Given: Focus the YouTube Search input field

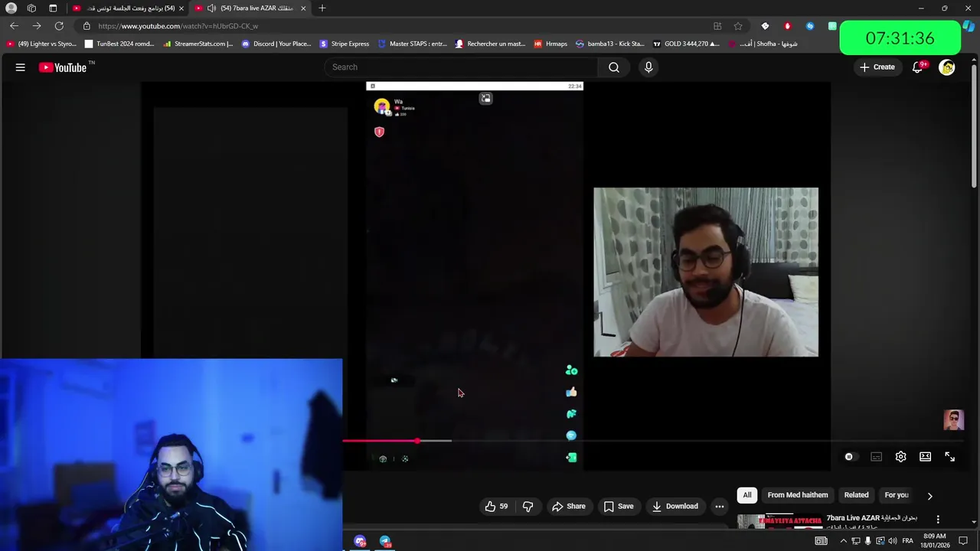Looking at the screenshot, I should click(x=462, y=67).
